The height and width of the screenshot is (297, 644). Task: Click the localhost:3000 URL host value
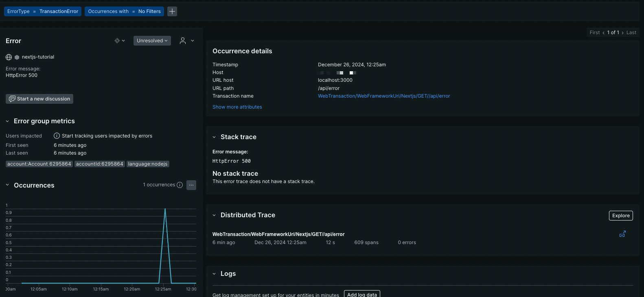tap(335, 80)
